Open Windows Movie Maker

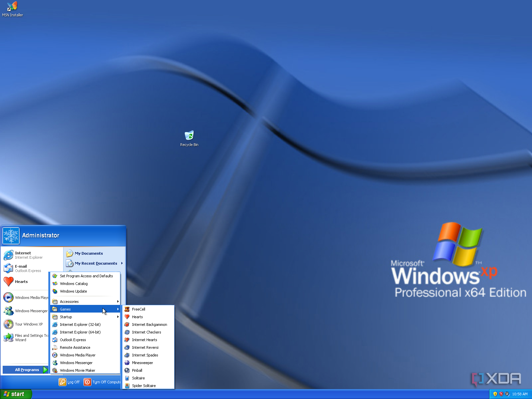(77, 370)
